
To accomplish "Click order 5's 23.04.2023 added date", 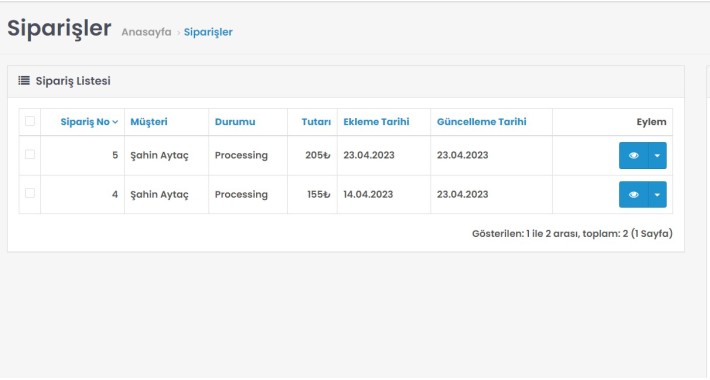I will pyautogui.click(x=369, y=155).
